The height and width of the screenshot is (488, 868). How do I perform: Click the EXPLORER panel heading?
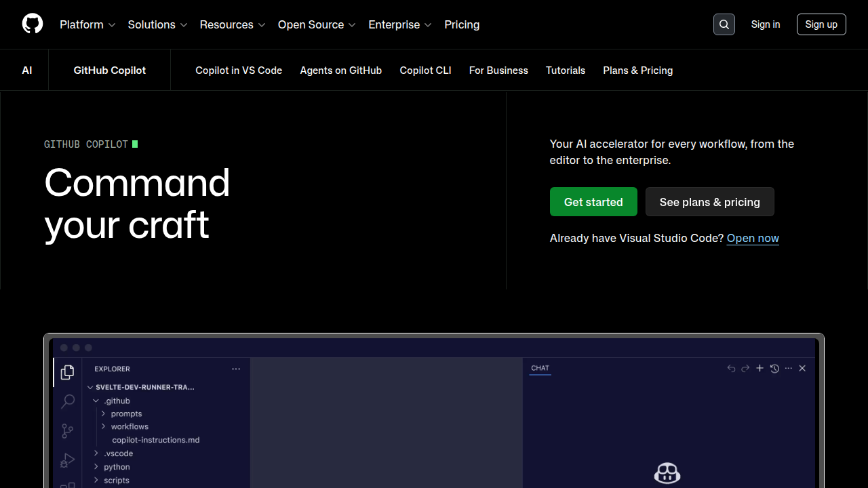112,369
